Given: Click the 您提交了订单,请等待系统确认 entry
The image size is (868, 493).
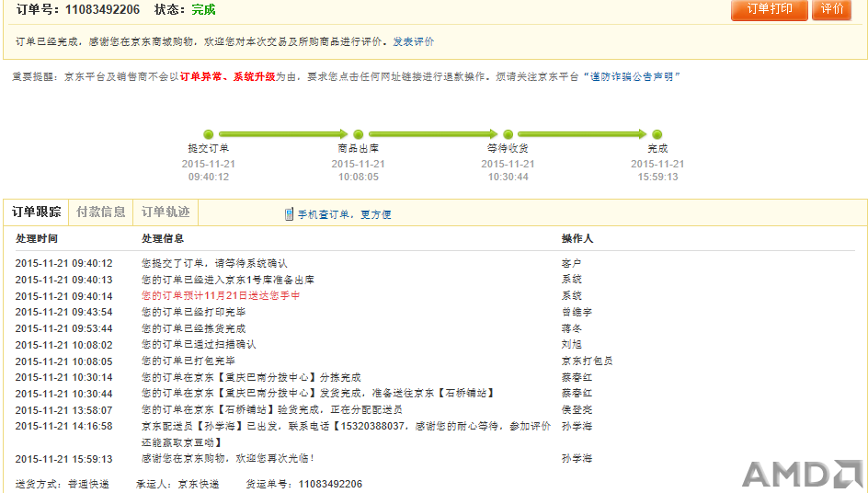Looking at the screenshot, I should click(214, 263).
